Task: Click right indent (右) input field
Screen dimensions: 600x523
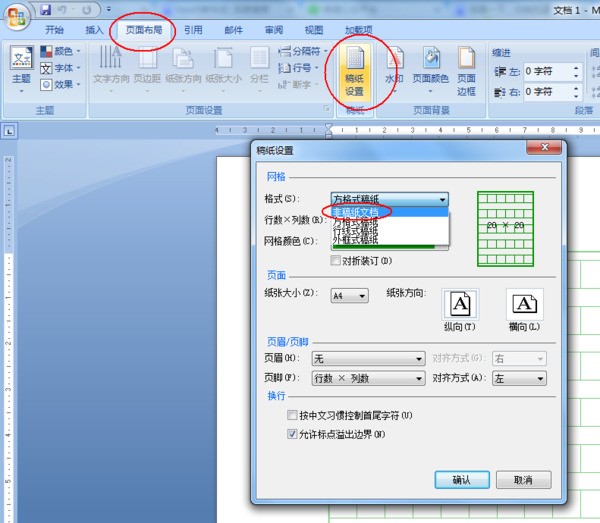Action: tap(547, 92)
